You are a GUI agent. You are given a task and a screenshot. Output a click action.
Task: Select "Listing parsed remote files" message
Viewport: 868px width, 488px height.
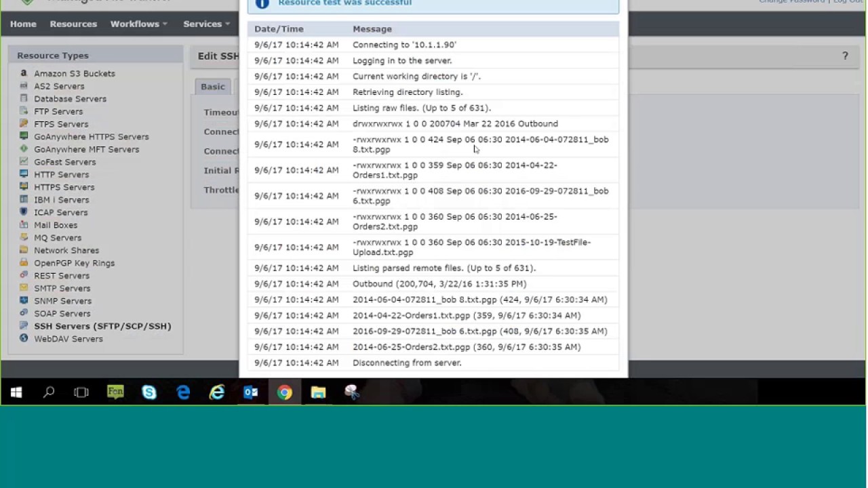pos(444,268)
